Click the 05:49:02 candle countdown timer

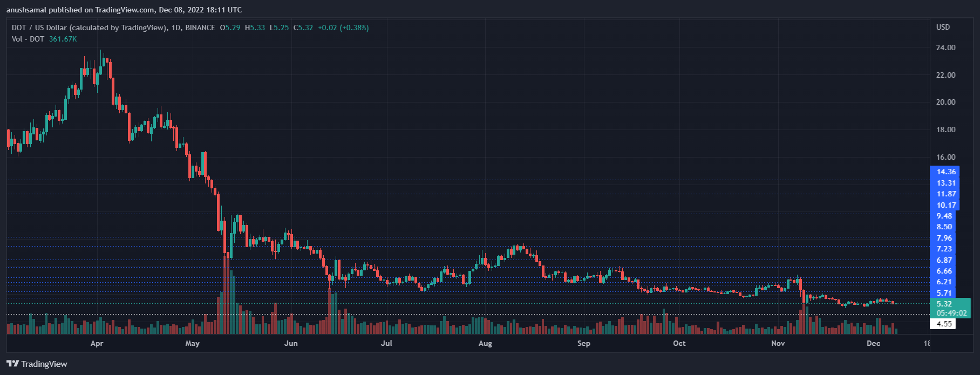pos(951,313)
